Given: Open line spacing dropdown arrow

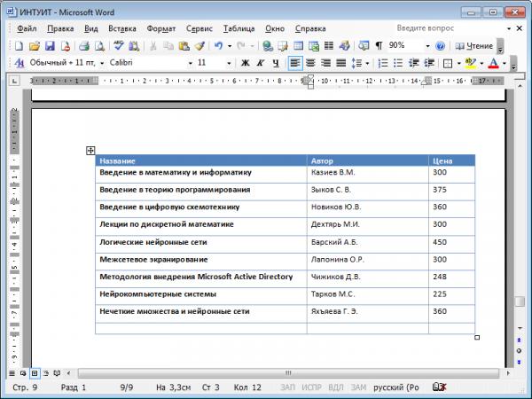Looking at the screenshot, I should pos(367,64).
